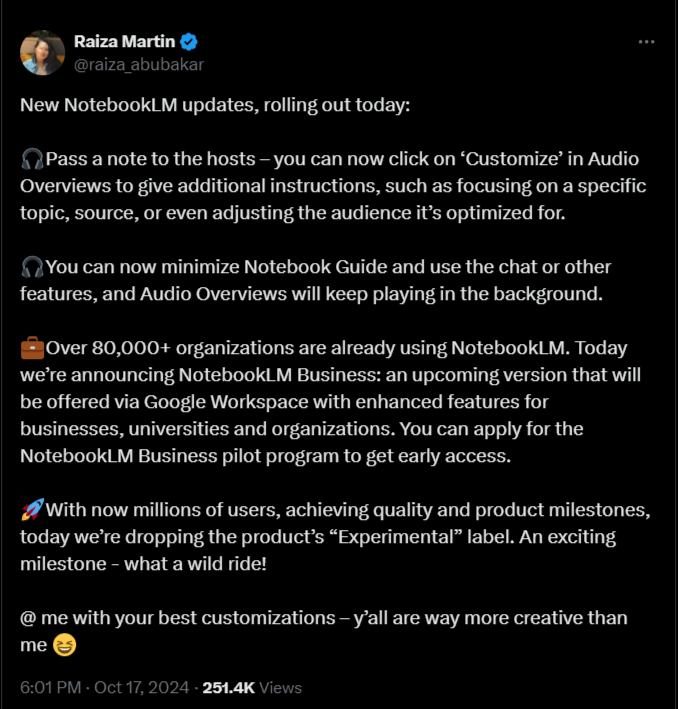Click the briefcase emoji before 'Over 80,000+'
Screen dimensions: 678x709
pyautogui.click(x=32, y=348)
